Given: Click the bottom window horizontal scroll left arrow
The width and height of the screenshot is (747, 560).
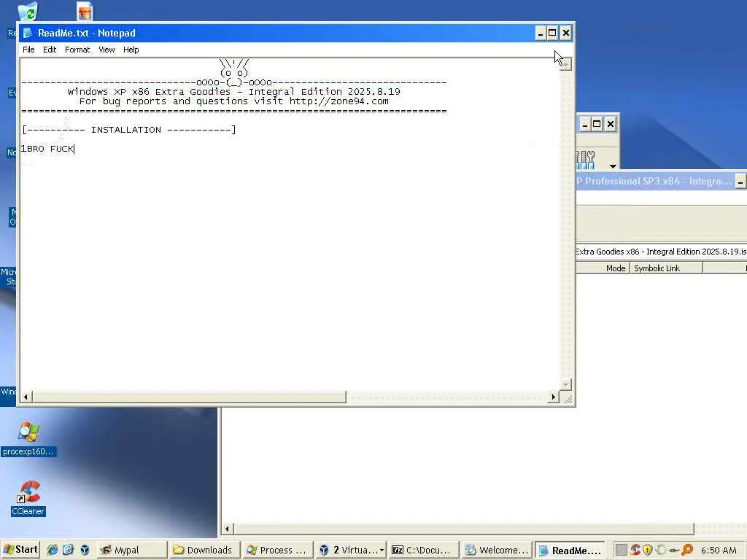Looking at the screenshot, I should (228, 529).
